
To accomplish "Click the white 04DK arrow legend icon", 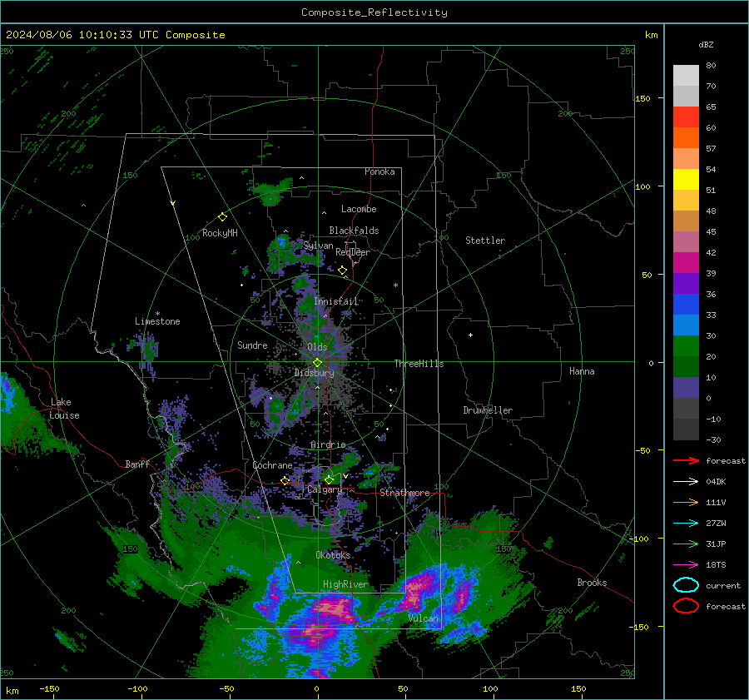I will (x=686, y=482).
